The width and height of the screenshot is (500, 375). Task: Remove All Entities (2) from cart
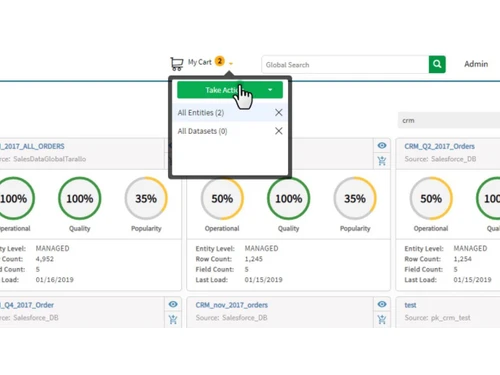(x=279, y=113)
